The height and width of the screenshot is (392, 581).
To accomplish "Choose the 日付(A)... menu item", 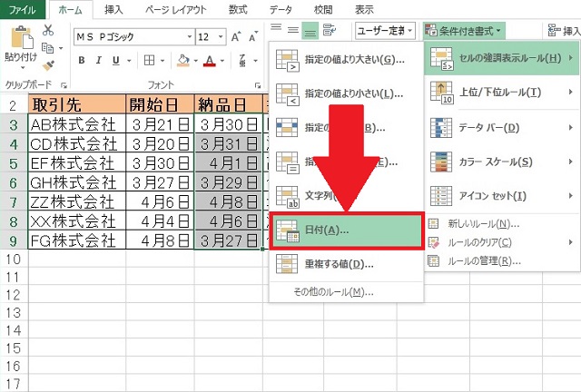I will pyautogui.click(x=346, y=230).
